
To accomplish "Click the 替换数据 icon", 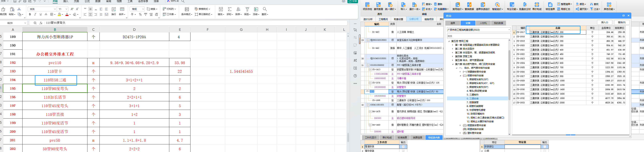I will click(469, 5).
